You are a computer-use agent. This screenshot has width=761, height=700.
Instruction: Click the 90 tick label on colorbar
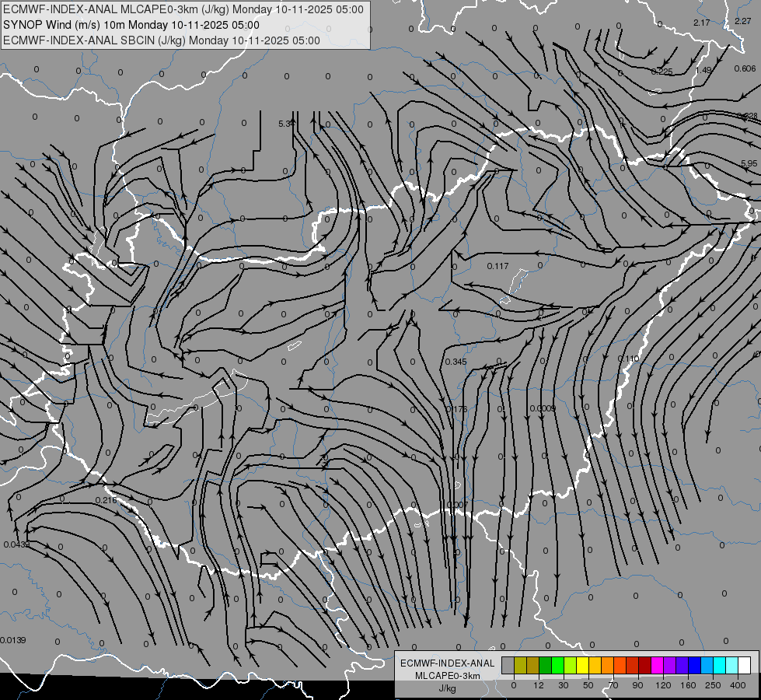(637, 685)
